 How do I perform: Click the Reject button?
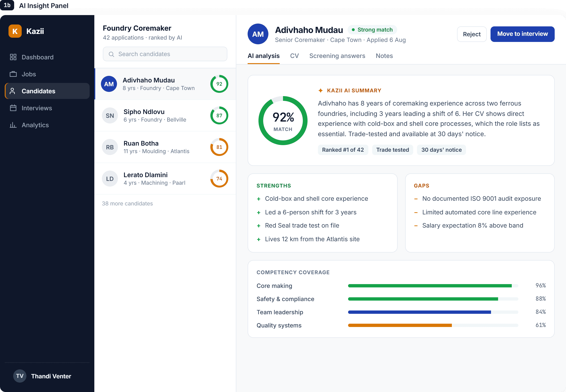(472, 34)
